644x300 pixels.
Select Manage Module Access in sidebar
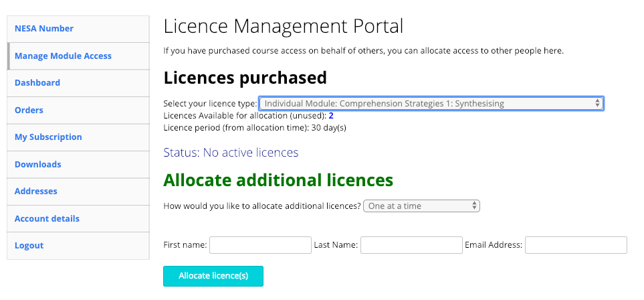[x=63, y=56]
